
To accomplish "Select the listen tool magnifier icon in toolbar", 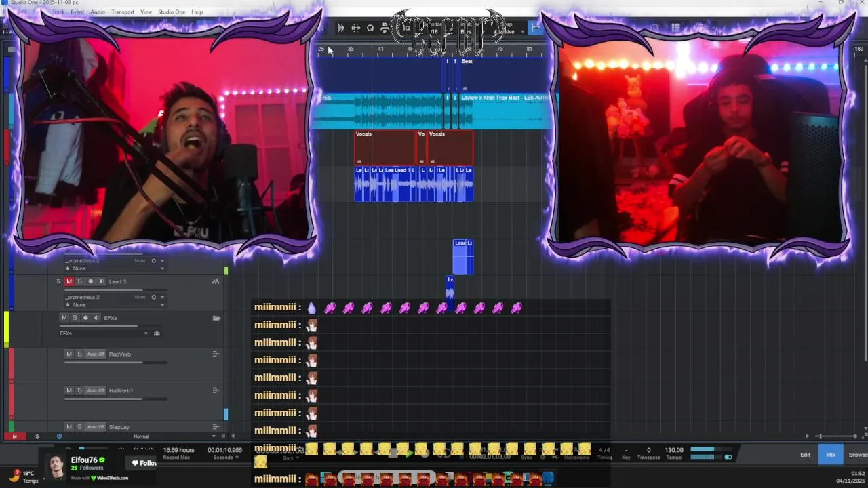I will pyautogui.click(x=370, y=28).
